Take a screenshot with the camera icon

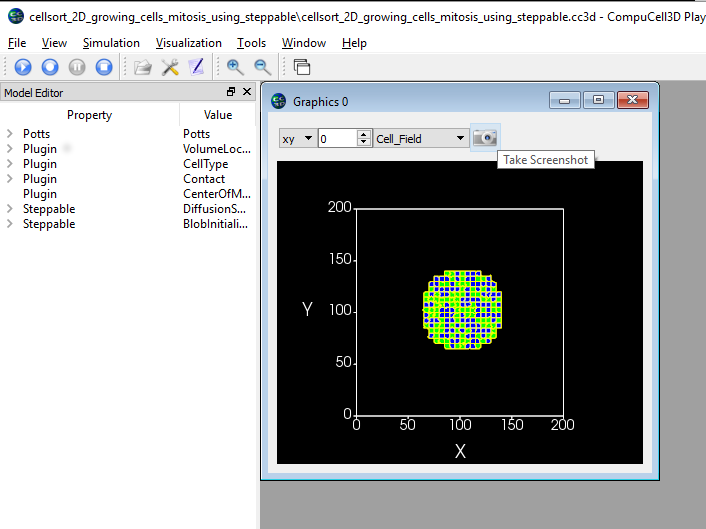click(x=485, y=137)
